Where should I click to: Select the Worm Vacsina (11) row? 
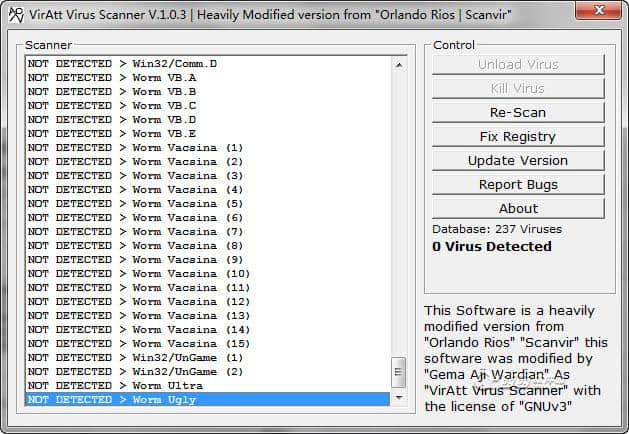click(x=208, y=288)
